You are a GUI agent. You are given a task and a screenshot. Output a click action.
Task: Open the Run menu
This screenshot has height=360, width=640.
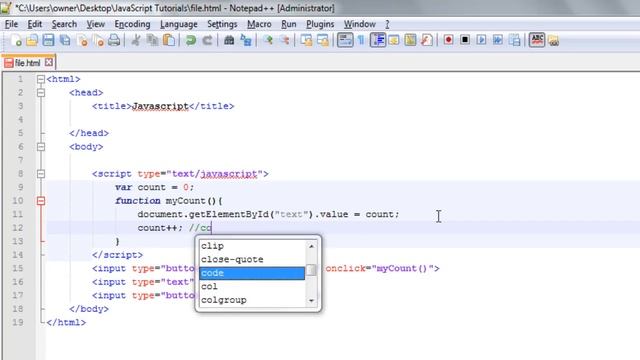pos(289,24)
